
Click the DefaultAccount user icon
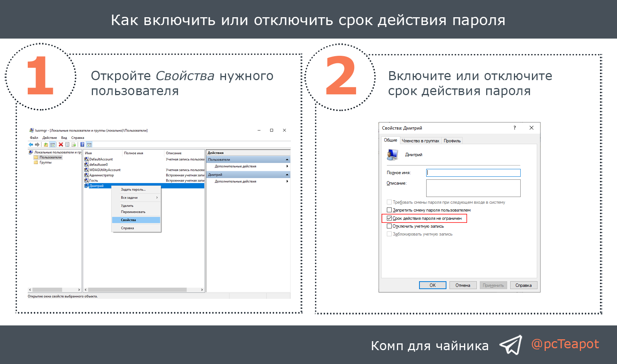coord(87,159)
